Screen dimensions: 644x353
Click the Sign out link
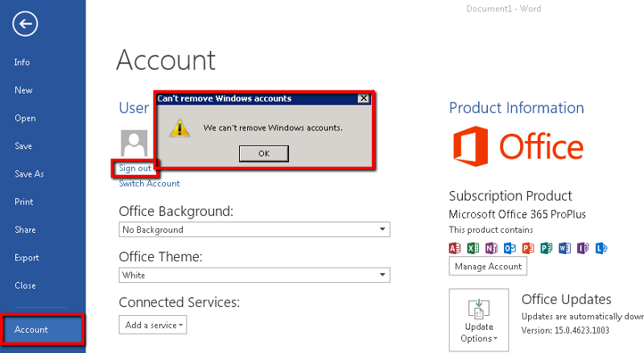click(x=135, y=168)
